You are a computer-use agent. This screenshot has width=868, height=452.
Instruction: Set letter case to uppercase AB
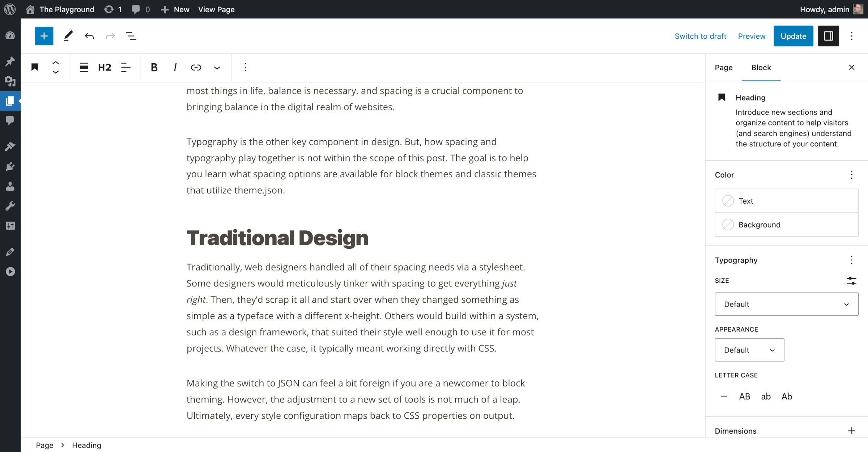pyautogui.click(x=745, y=396)
